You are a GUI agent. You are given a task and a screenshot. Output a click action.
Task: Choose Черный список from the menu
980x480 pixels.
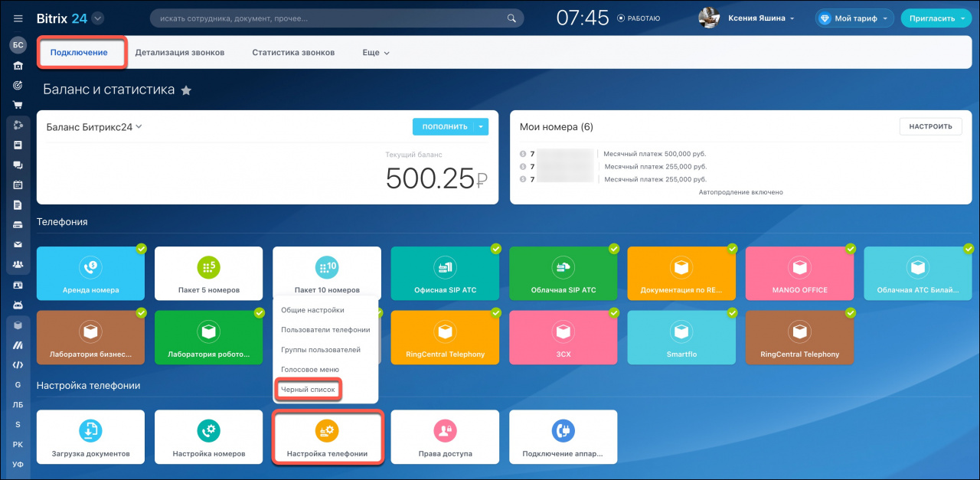(x=308, y=390)
